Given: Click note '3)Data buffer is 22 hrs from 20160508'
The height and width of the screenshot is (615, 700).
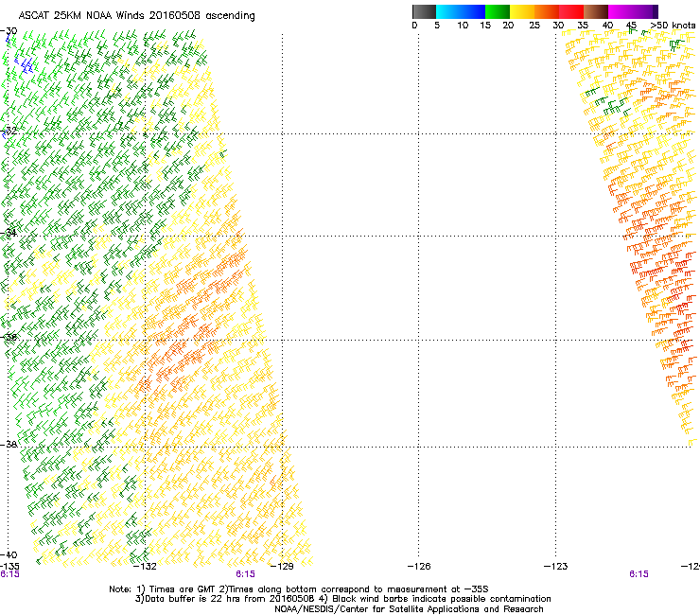Looking at the screenshot, I should point(224,599).
